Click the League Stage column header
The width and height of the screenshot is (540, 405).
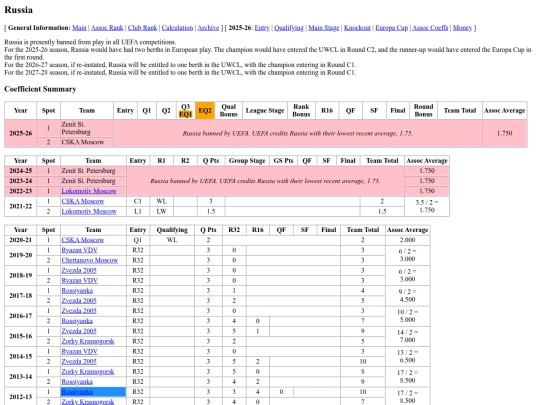point(265,111)
